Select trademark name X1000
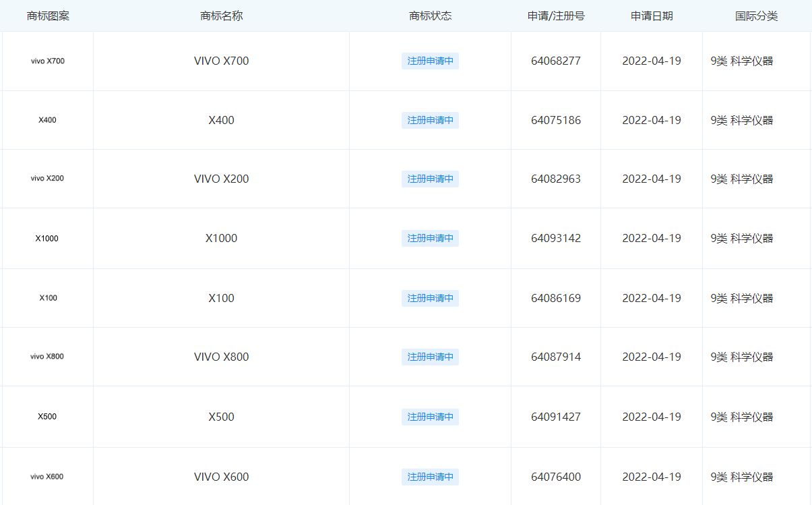 222,238
